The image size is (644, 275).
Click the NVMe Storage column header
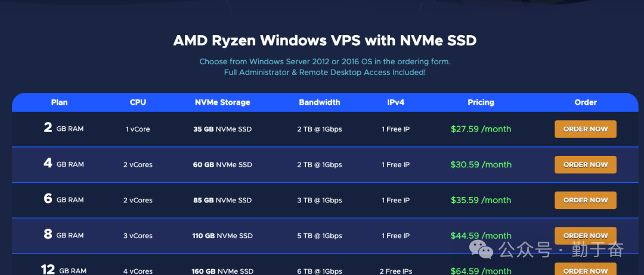click(x=222, y=102)
